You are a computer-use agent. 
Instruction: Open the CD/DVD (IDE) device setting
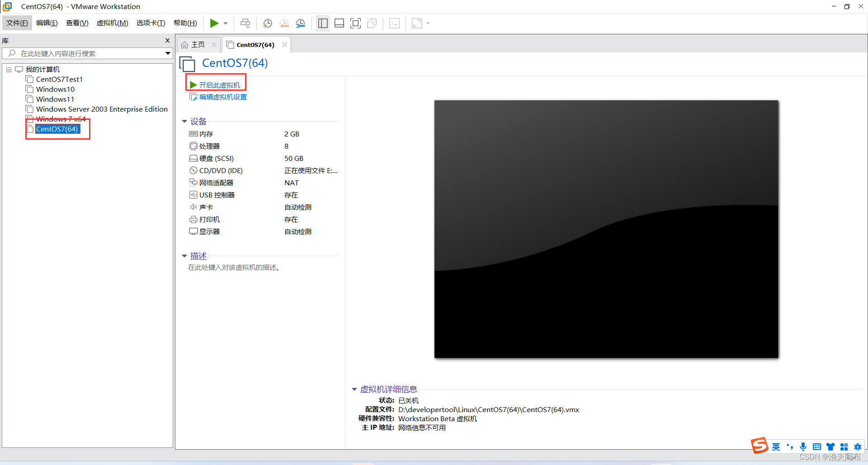pos(221,171)
